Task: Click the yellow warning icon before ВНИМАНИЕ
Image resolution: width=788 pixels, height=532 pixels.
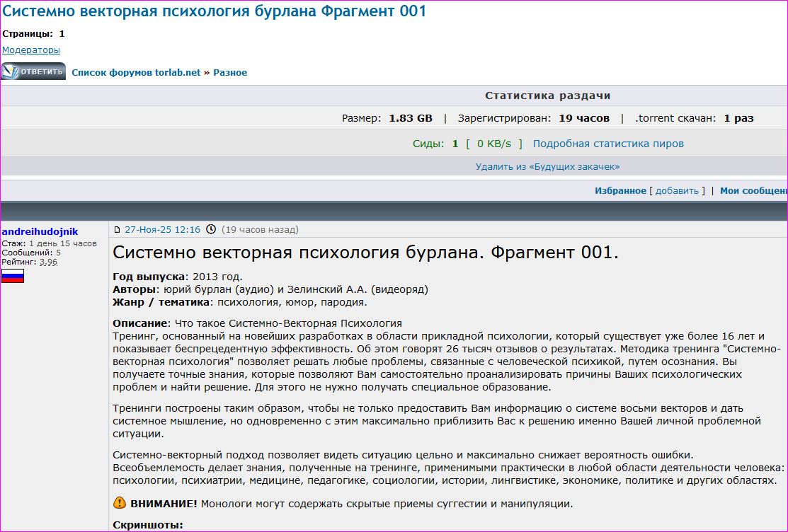Action: click(x=120, y=504)
